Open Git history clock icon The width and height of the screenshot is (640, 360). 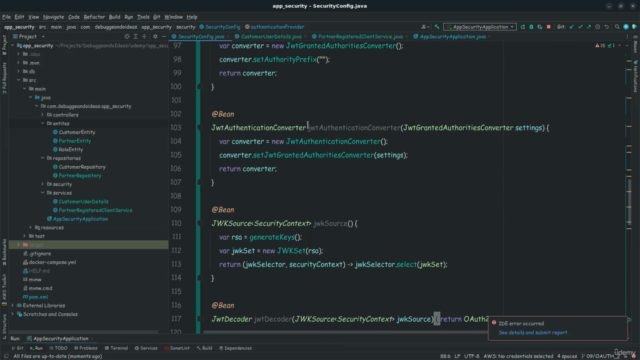598,27
